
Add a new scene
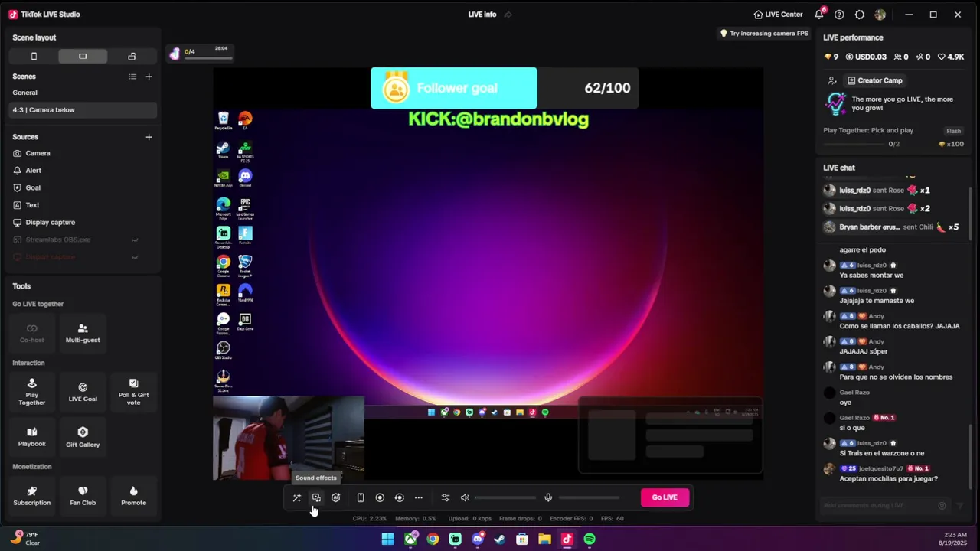[x=149, y=77]
